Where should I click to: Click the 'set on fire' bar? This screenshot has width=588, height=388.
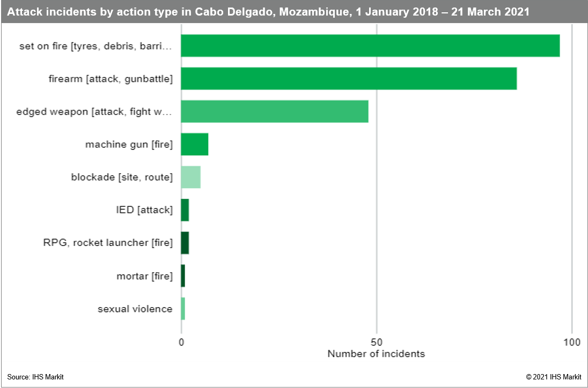[x=370, y=46]
